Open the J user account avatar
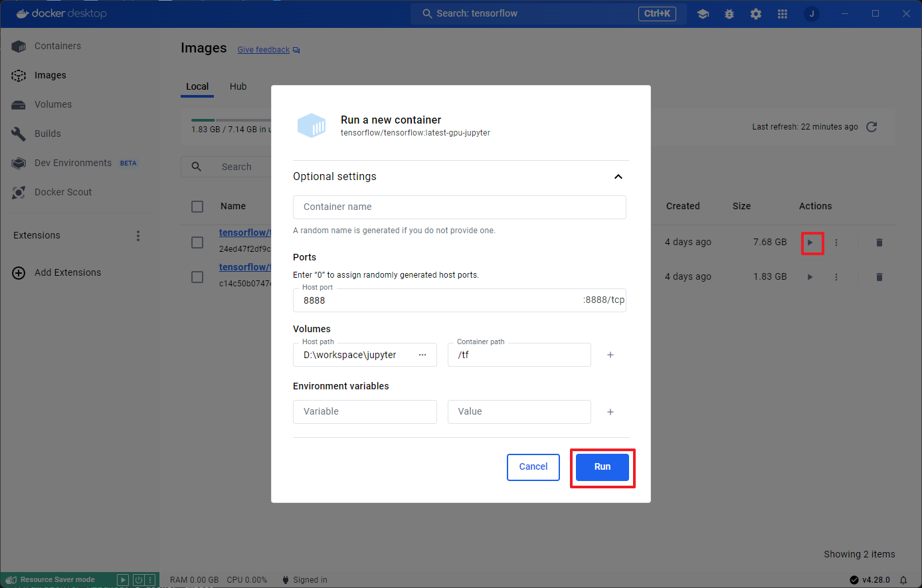Viewport: 922px width, 588px height. pos(811,14)
